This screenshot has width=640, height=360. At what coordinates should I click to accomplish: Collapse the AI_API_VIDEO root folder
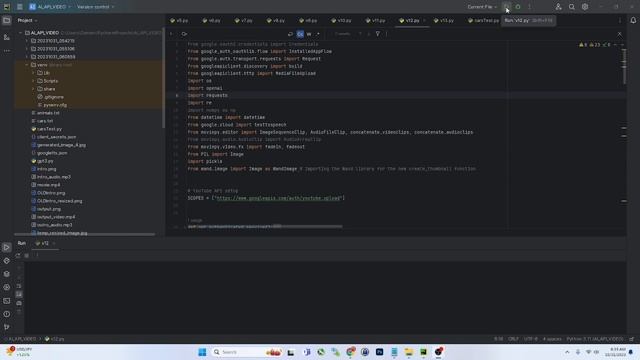(x=20, y=33)
